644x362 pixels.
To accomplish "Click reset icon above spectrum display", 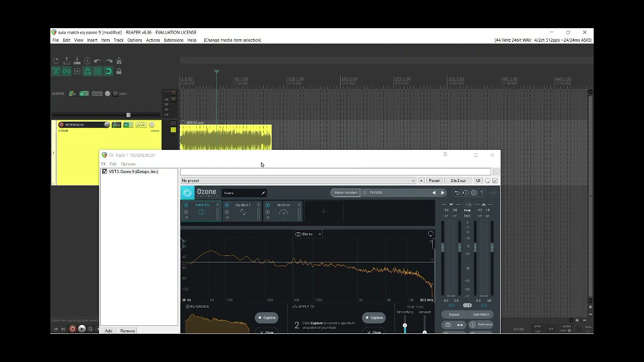I will [431, 234].
